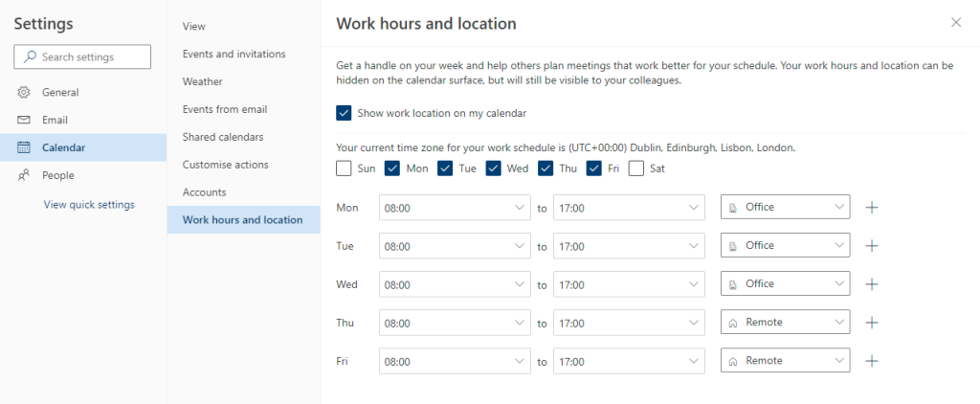Screen dimensions: 980x404
Task: Open Wednesday's end time dropdown
Action: (x=629, y=284)
